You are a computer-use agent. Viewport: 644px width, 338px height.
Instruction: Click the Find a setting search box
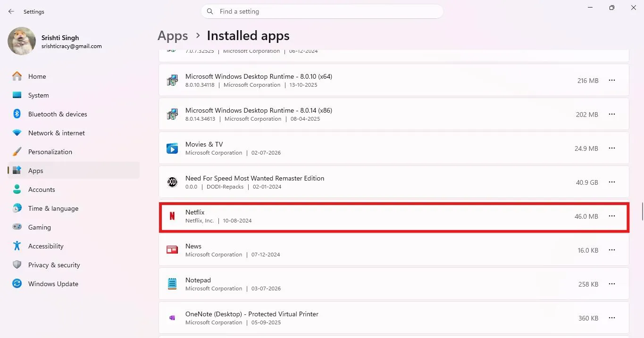coord(322,11)
